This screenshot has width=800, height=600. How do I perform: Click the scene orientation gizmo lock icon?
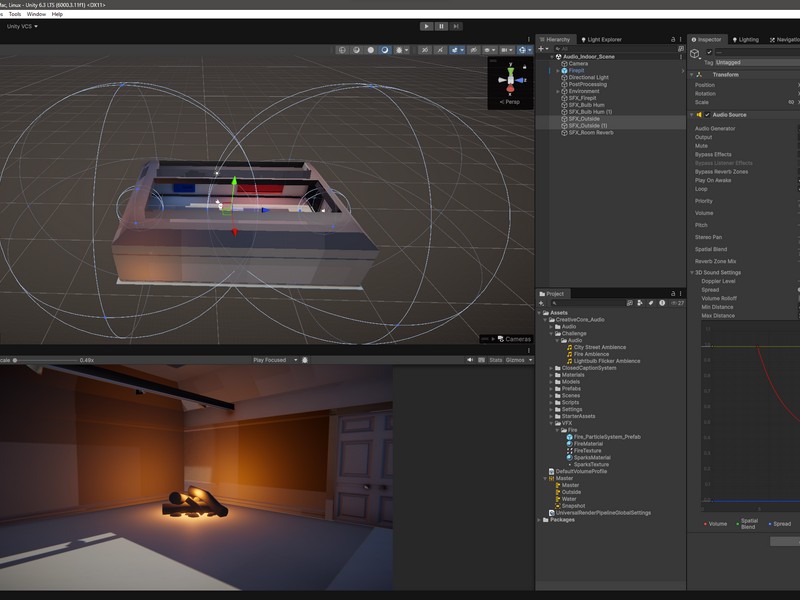point(524,67)
